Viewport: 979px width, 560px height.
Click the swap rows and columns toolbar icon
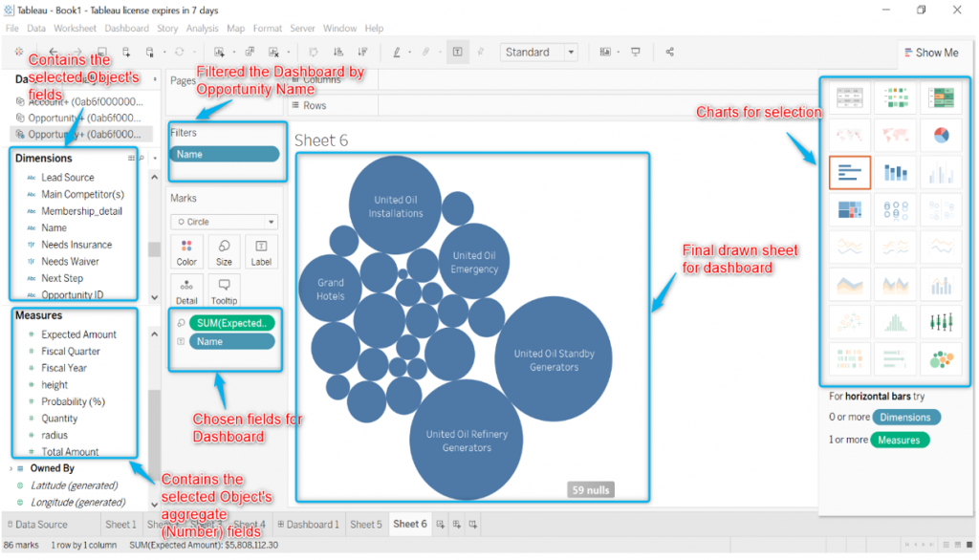point(313,52)
